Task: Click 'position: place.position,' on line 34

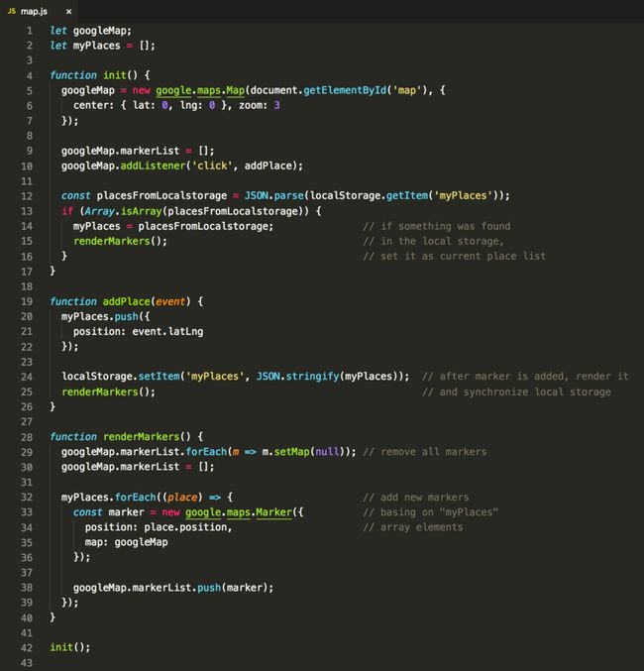Action: [x=159, y=527]
